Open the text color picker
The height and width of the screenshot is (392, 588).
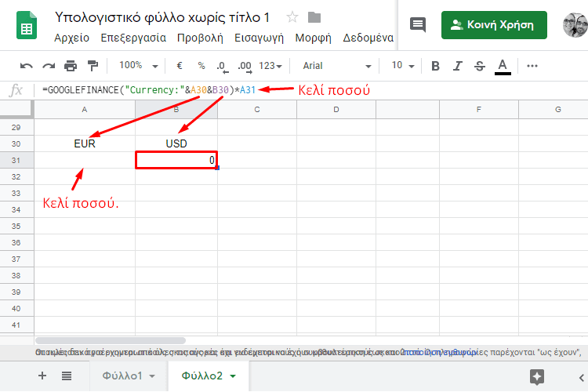(503, 67)
